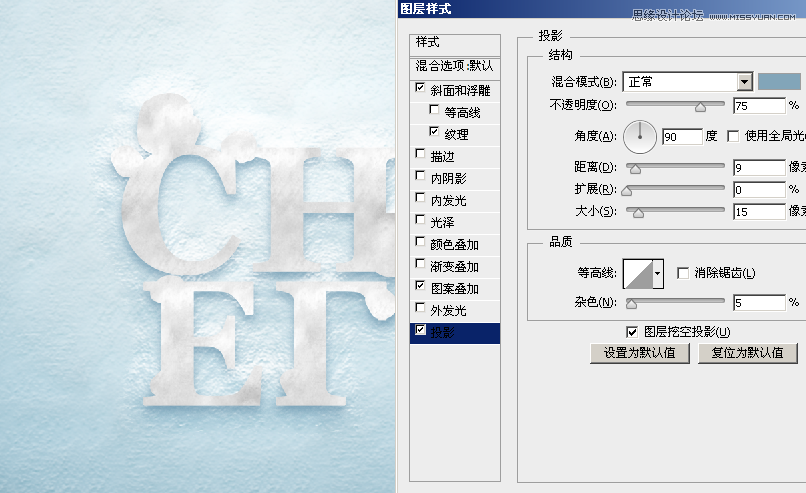Select 混合选项:默认 in styles list
The image size is (806, 493).
coord(454,66)
